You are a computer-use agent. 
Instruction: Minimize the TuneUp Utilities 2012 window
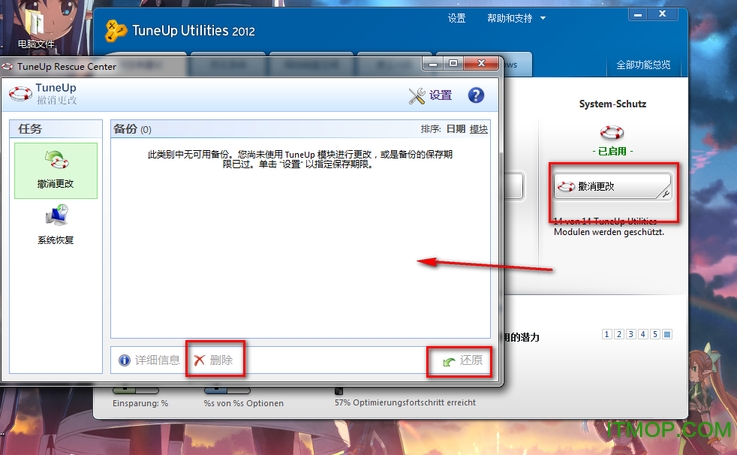(638, 15)
